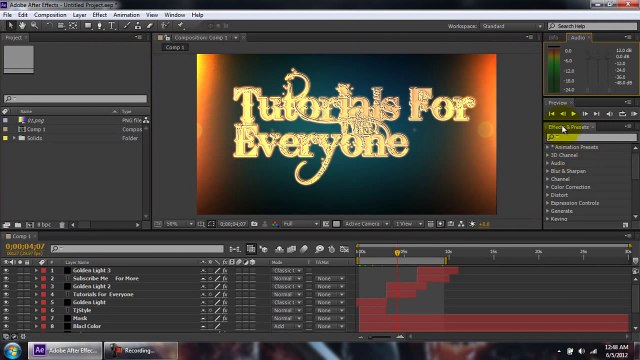Viewport: 640px width, 360px height.
Task: Open viewer magnification 50% dropdown
Action: click(179, 224)
